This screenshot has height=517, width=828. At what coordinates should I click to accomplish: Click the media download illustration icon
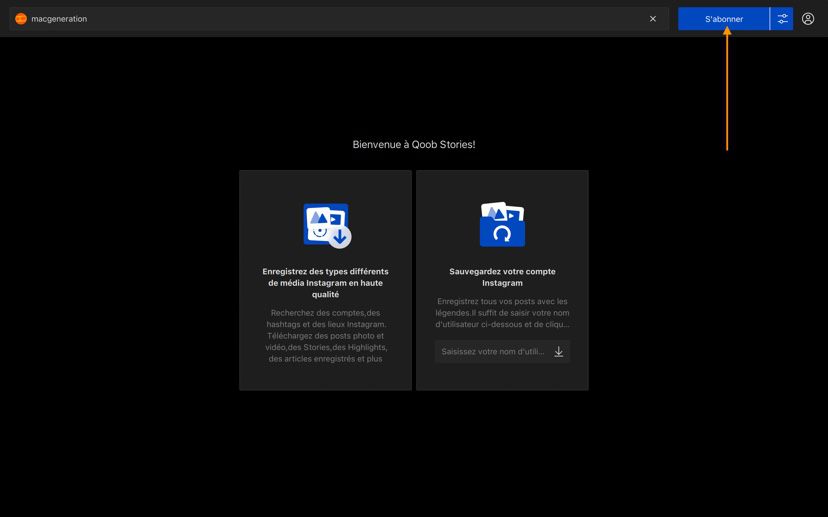coord(327,225)
